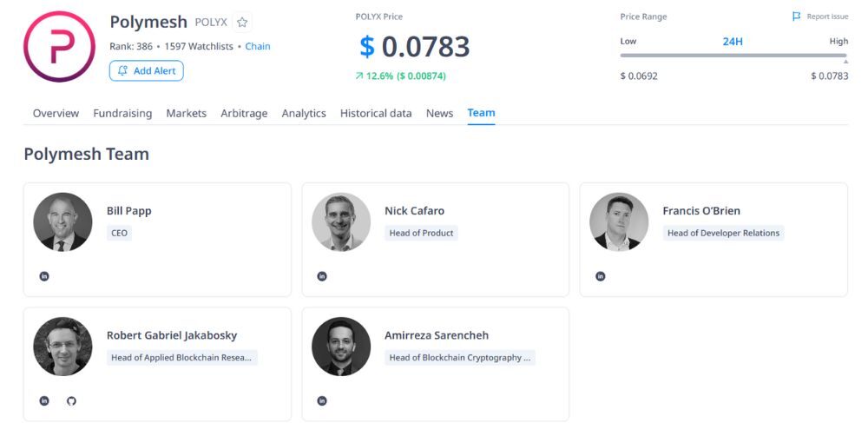Switch to the Overview tab
This screenshot has height=423, width=868.
(56, 113)
